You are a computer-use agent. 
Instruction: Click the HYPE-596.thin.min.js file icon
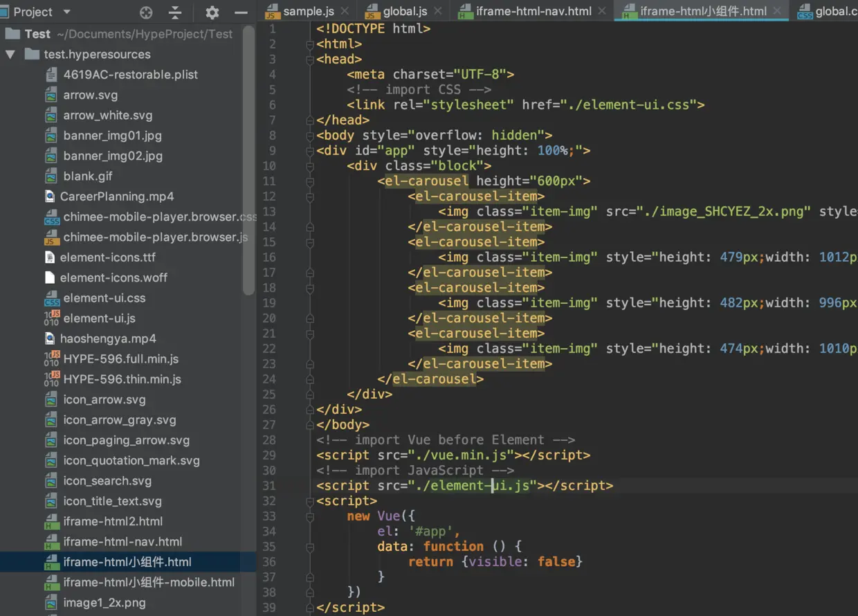(52, 379)
